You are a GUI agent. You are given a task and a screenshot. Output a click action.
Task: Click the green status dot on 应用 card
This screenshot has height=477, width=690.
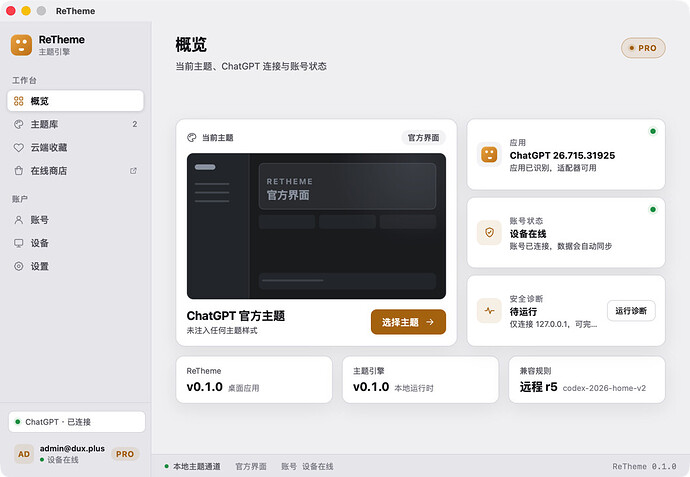click(x=653, y=131)
